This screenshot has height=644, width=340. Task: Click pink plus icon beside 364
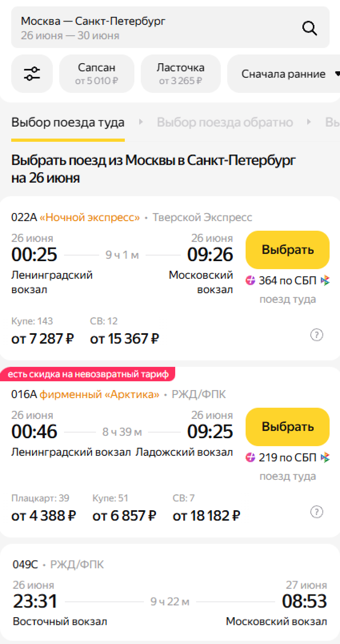(x=250, y=281)
